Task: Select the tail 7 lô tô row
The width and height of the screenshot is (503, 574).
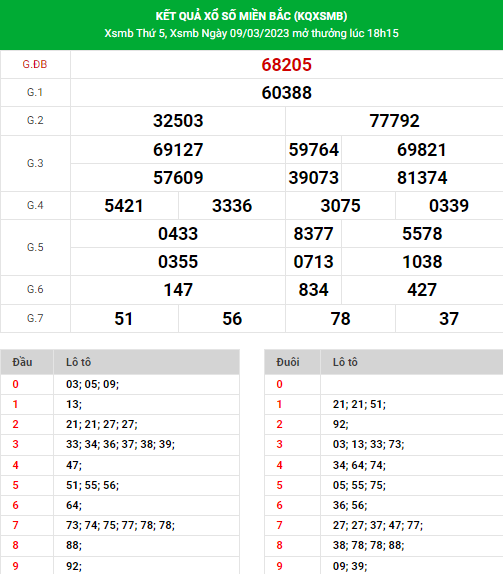Action: coord(384,525)
